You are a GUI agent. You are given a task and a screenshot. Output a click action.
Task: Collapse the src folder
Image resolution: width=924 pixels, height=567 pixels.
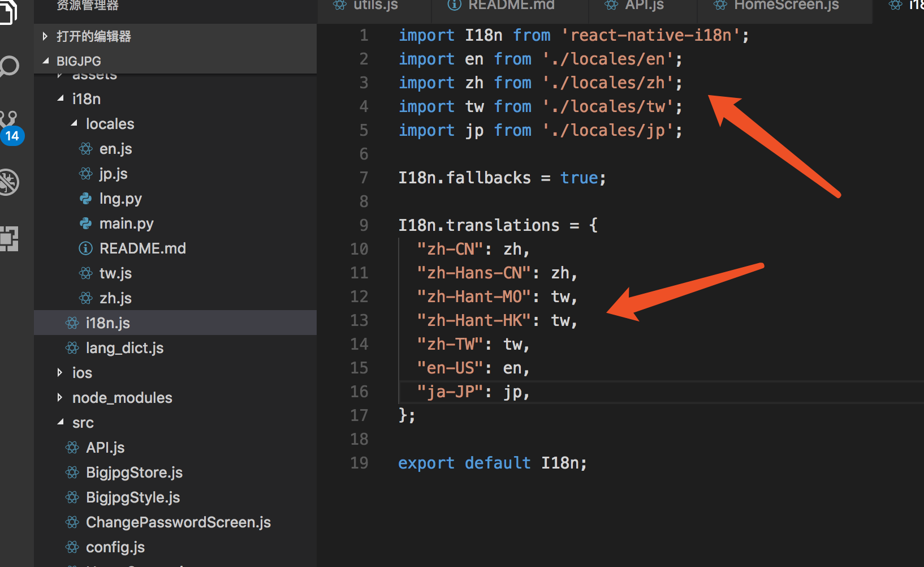[x=61, y=422]
